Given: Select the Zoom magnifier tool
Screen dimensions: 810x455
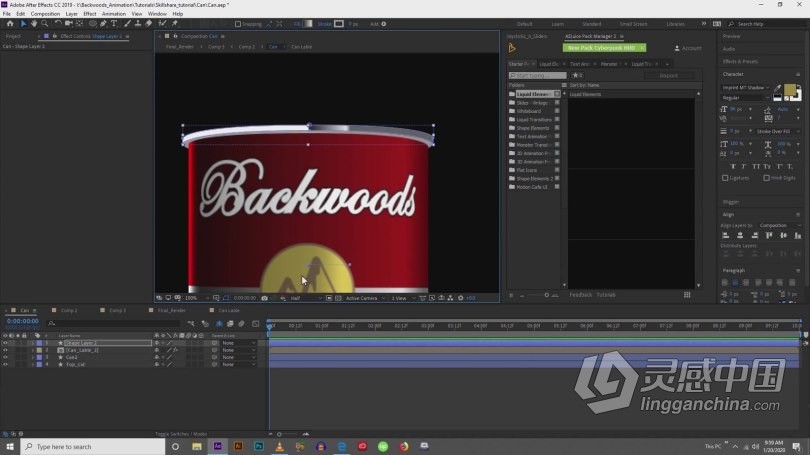Looking at the screenshot, I should point(45,24).
